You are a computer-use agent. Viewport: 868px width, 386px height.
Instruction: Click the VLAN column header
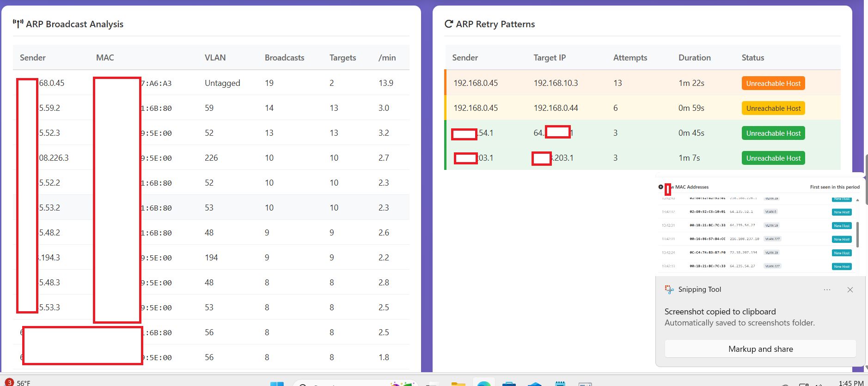click(215, 58)
